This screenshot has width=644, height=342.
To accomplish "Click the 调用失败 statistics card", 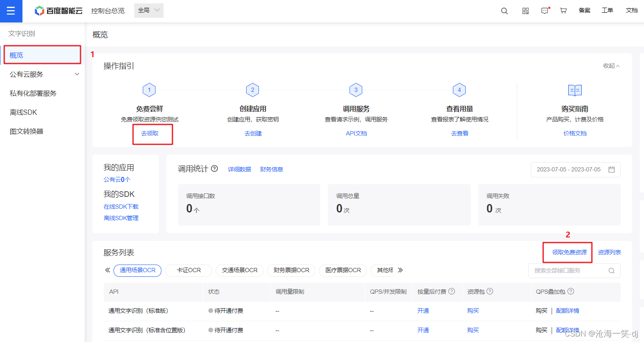I will tap(550, 205).
